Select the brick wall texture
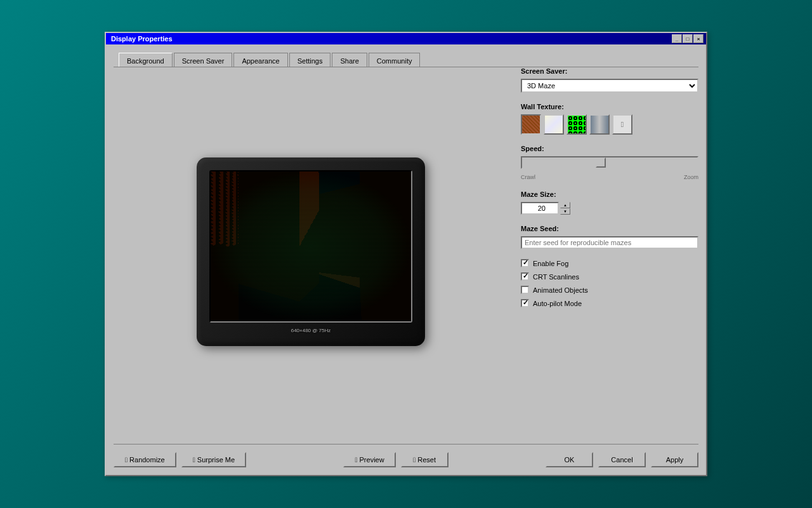This screenshot has height=508, width=812. point(530,124)
